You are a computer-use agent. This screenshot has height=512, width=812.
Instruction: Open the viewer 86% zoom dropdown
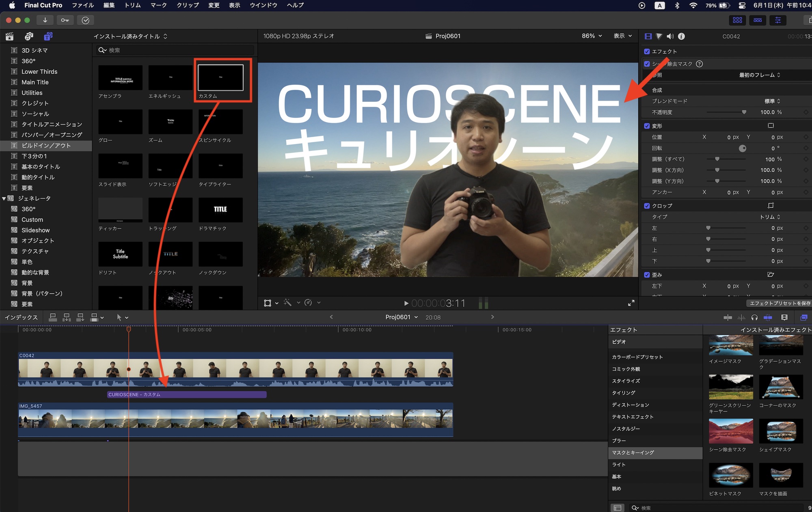tap(592, 36)
